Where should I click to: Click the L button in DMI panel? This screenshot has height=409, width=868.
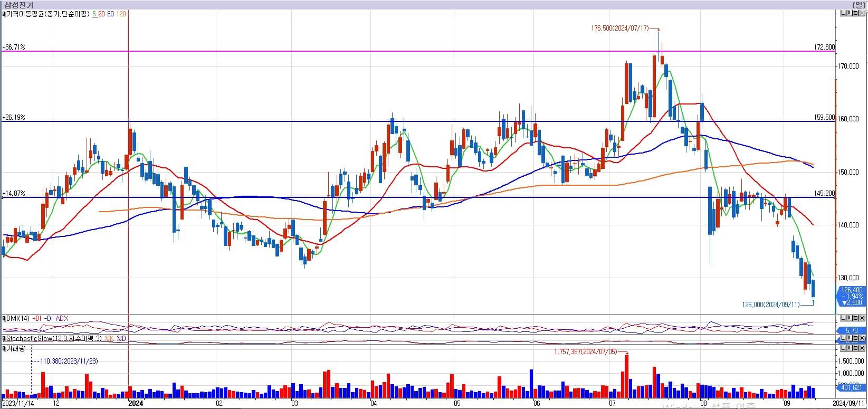click(x=843, y=318)
